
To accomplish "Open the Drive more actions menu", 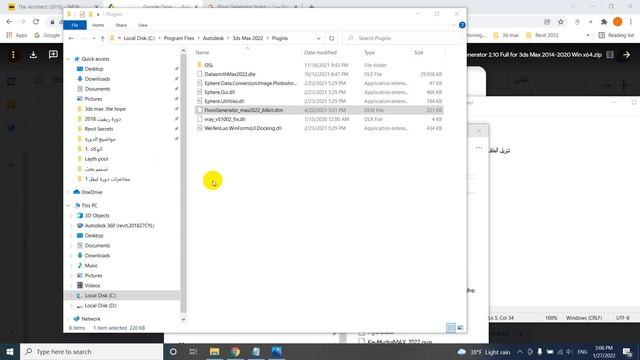I will pyautogui.click(x=13, y=55).
